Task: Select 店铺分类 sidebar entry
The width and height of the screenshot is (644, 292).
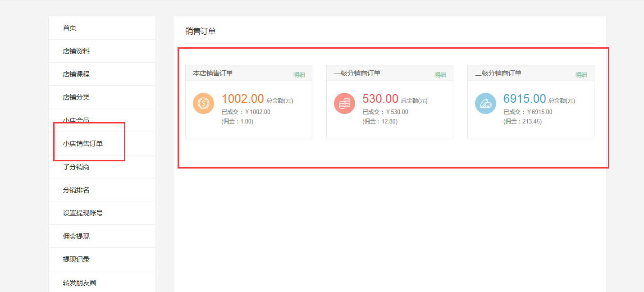Action: [x=102, y=97]
